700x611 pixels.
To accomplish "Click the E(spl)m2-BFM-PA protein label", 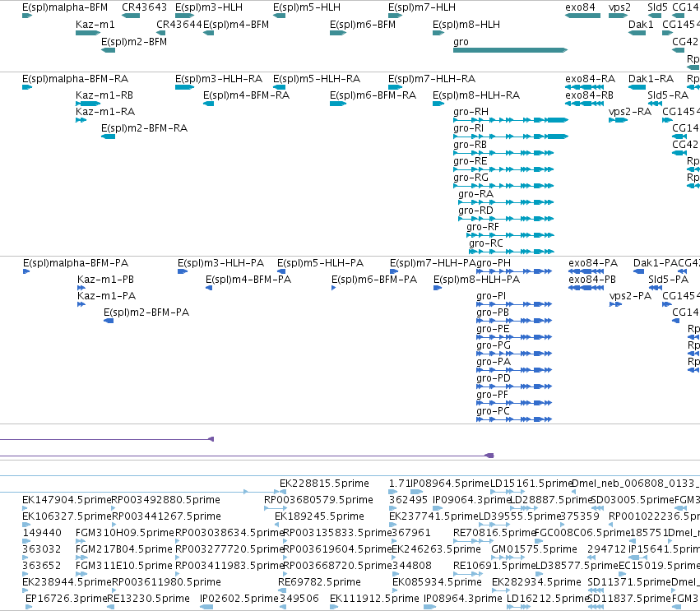I will coord(146,312).
